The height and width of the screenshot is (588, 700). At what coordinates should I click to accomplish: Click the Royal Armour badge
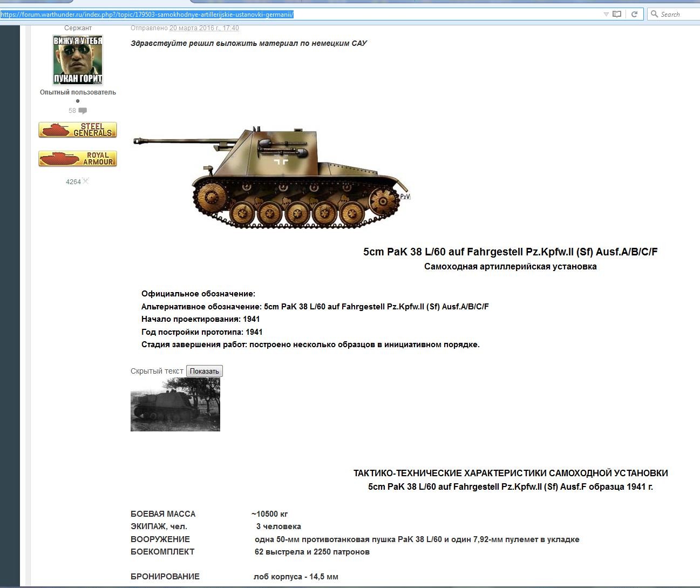click(78, 158)
